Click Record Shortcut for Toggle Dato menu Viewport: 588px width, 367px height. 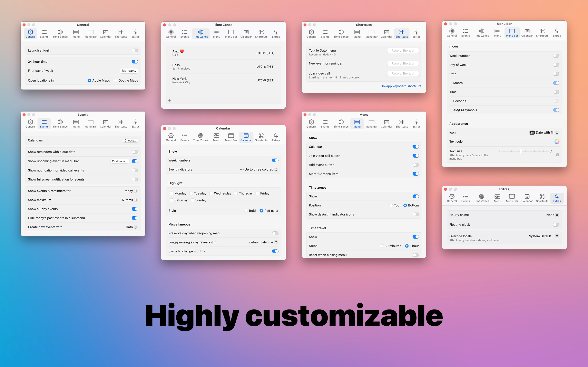[x=403, y=50]
